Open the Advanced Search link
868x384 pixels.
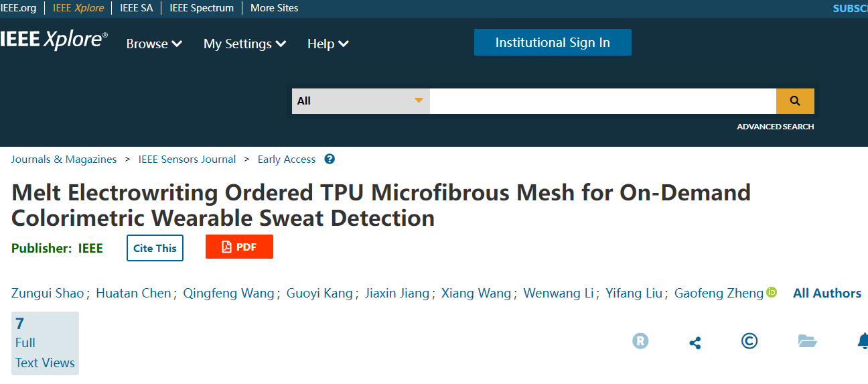coord(775,127)
